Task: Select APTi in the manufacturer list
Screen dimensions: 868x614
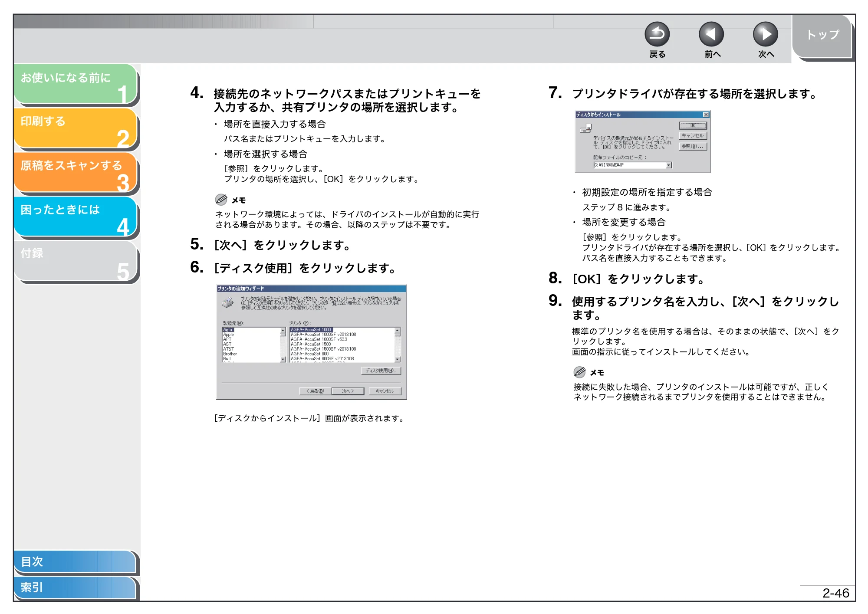Action: (228, 339)
